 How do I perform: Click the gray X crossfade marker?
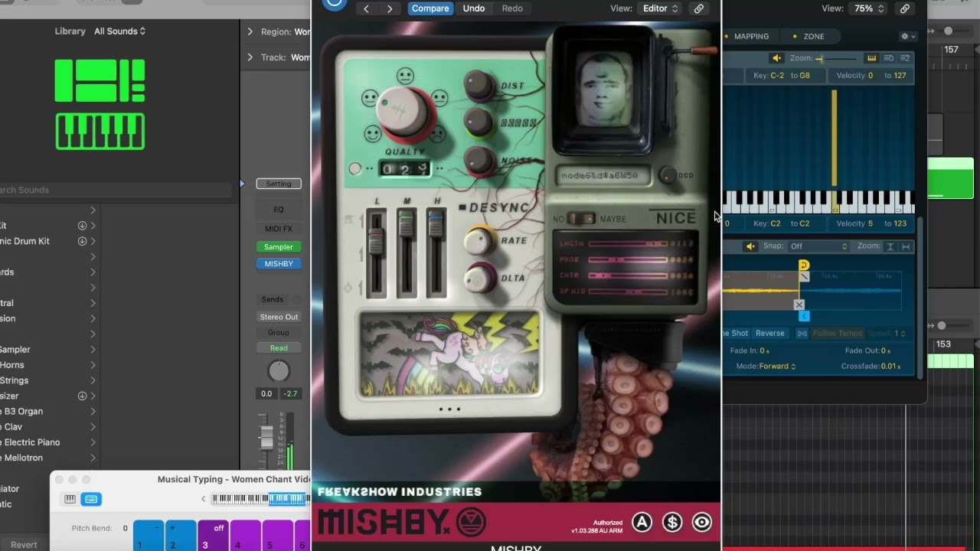click(x=799, y=305)
